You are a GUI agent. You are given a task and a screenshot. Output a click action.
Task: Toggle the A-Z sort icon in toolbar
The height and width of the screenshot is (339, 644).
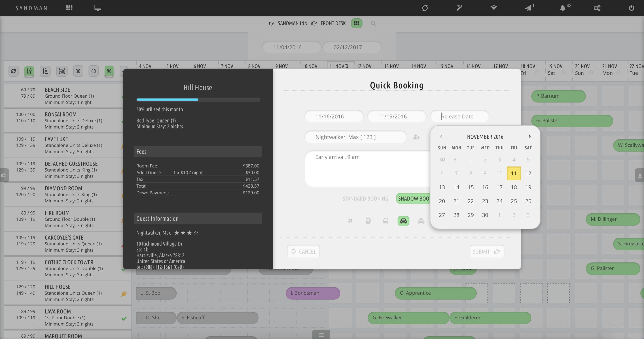point(29,71)
